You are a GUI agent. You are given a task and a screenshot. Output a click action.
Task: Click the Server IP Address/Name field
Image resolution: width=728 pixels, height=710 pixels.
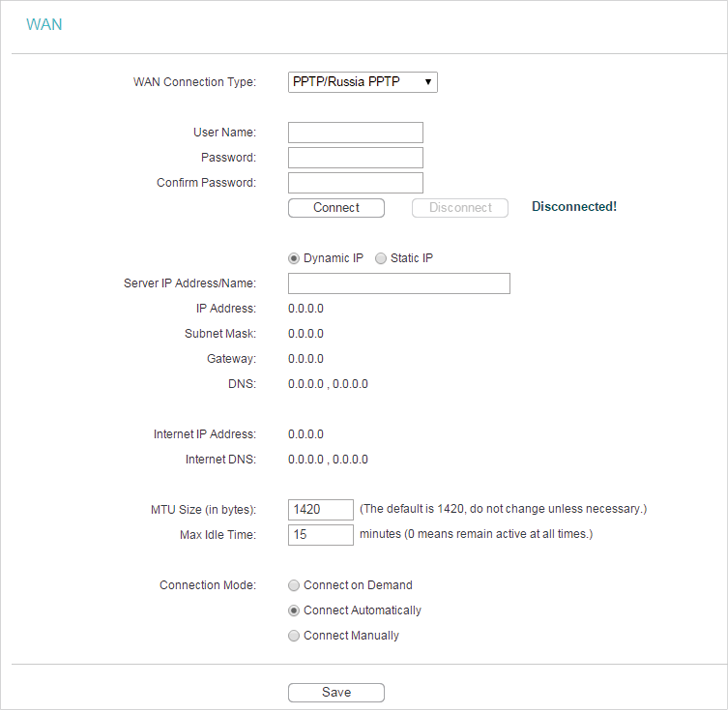(x=399, y=283)
